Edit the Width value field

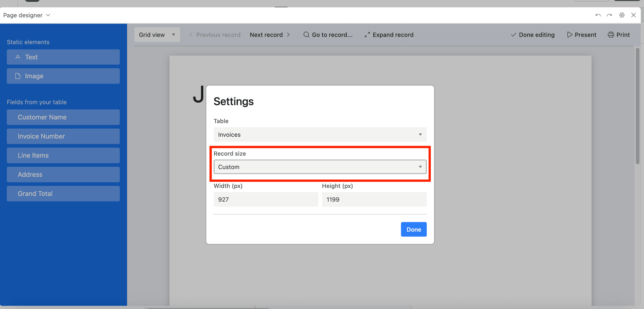point(266,199)
